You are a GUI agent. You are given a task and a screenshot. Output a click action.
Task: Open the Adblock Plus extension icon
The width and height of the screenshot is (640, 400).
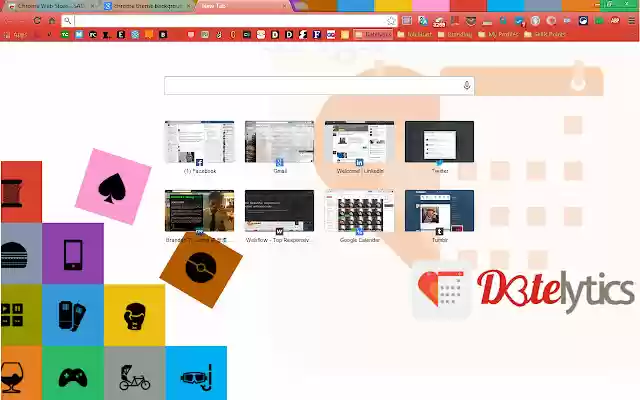pos(615,20)
